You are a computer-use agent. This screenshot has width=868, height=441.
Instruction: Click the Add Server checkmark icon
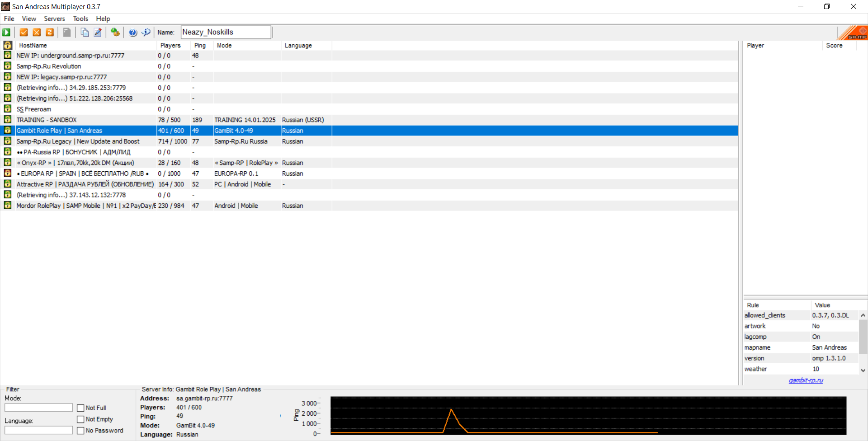24,32
